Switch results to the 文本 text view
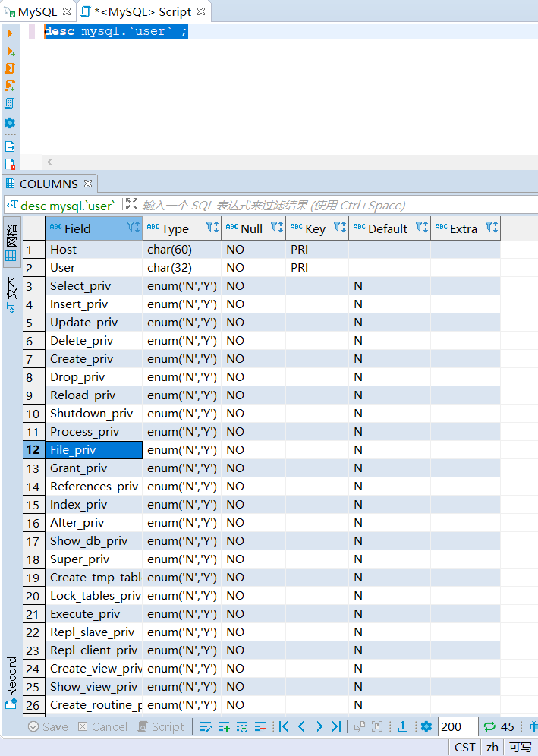Viewport: 538px width, 756px height. click(x=11, y=294)
